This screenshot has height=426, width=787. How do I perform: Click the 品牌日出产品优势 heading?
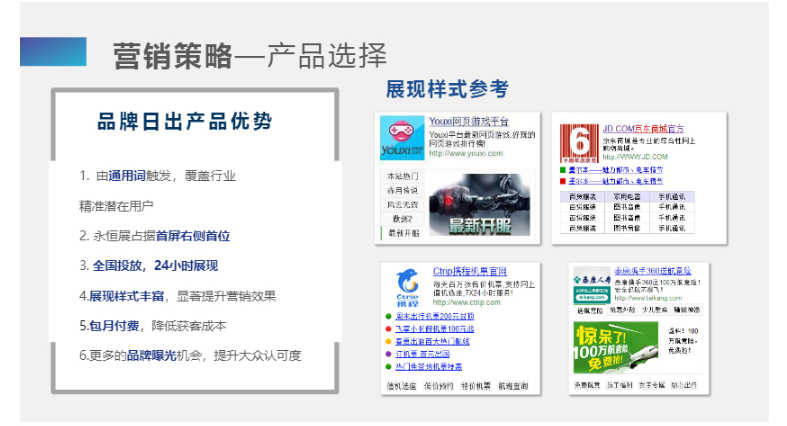pyautogui.click(x=184, y=122)
